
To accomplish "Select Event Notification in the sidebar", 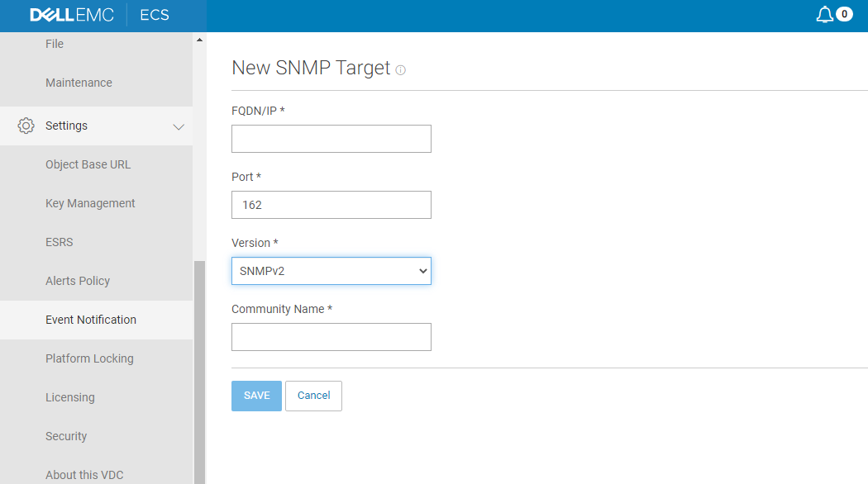I will pyautogui.click(x=91, y=320).
